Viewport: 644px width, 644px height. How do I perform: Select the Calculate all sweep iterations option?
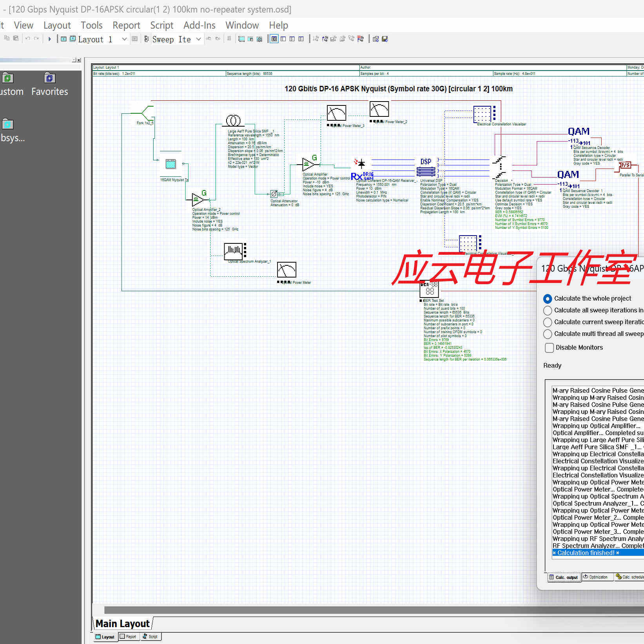coord(548,310)
